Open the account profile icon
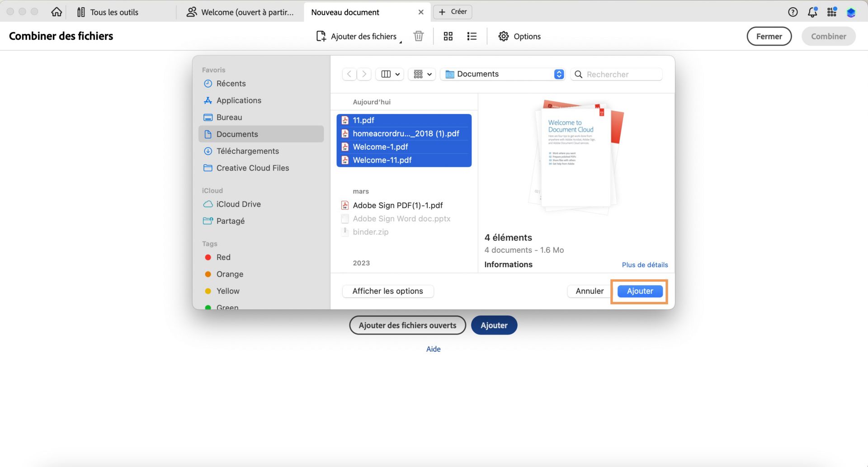Screen dimensions: 868x467 [851, 12]
